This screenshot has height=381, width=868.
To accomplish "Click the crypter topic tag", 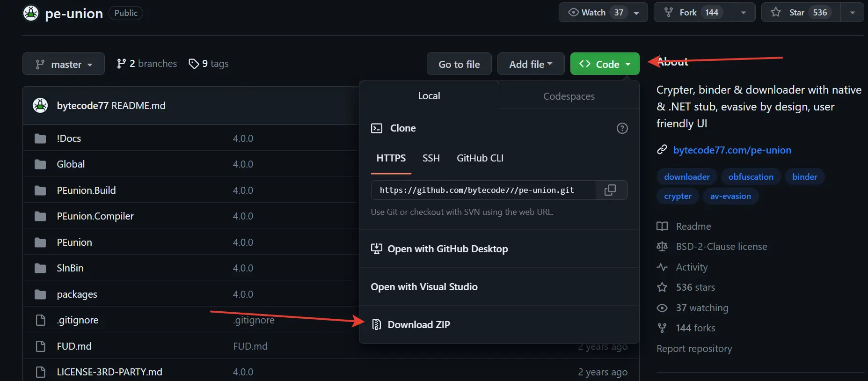I will tap(678, 196).
